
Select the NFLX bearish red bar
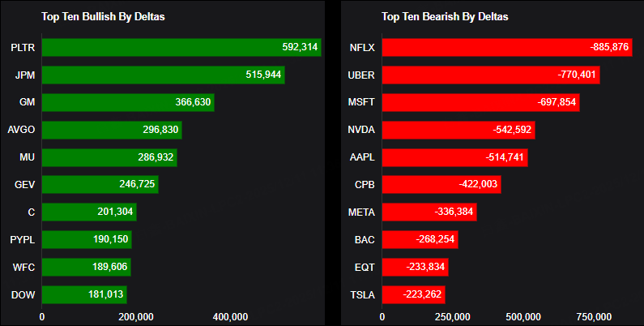coord(506,47)
